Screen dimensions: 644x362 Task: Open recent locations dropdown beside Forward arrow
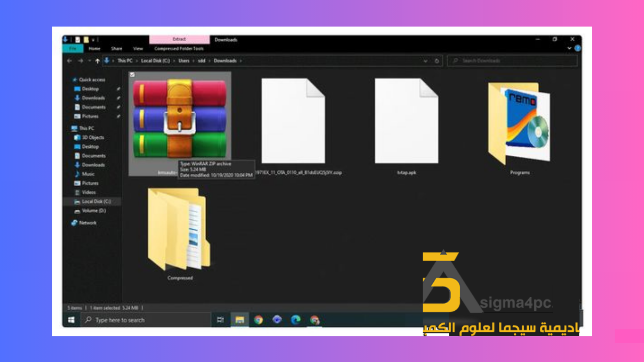pos(89,61)
